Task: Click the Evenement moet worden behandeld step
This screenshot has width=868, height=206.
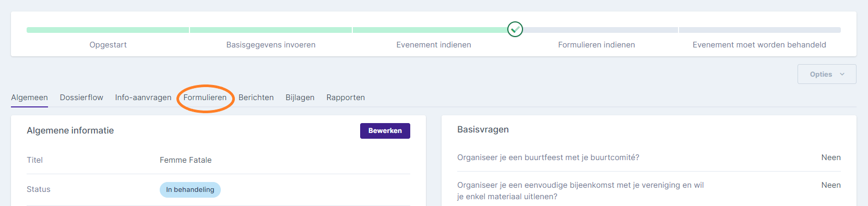Action: (759, 45)
